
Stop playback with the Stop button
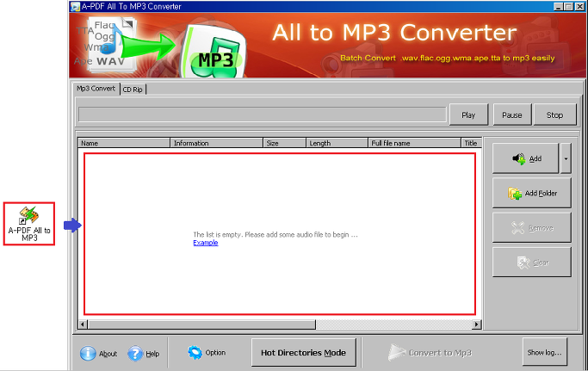(x=554, y=114)
